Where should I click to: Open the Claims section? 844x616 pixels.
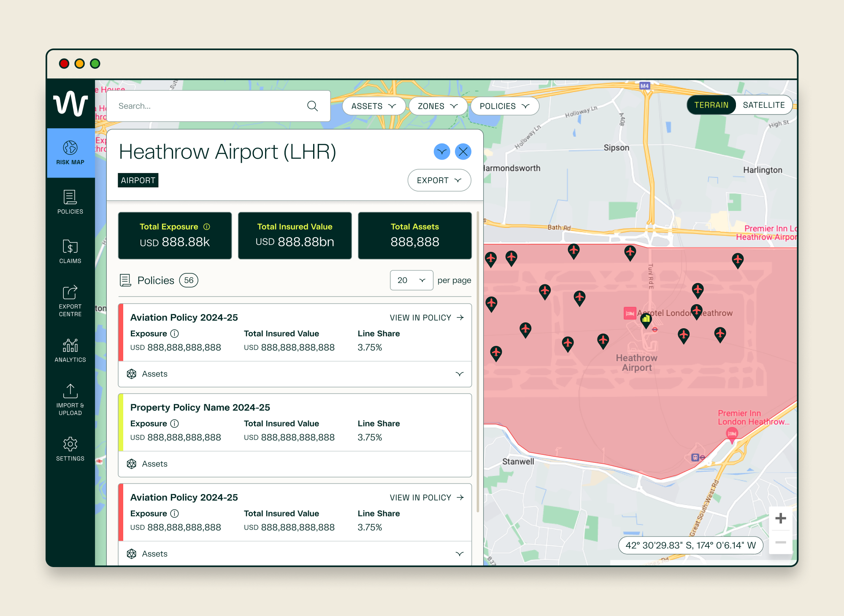click(x=70, y=251)
